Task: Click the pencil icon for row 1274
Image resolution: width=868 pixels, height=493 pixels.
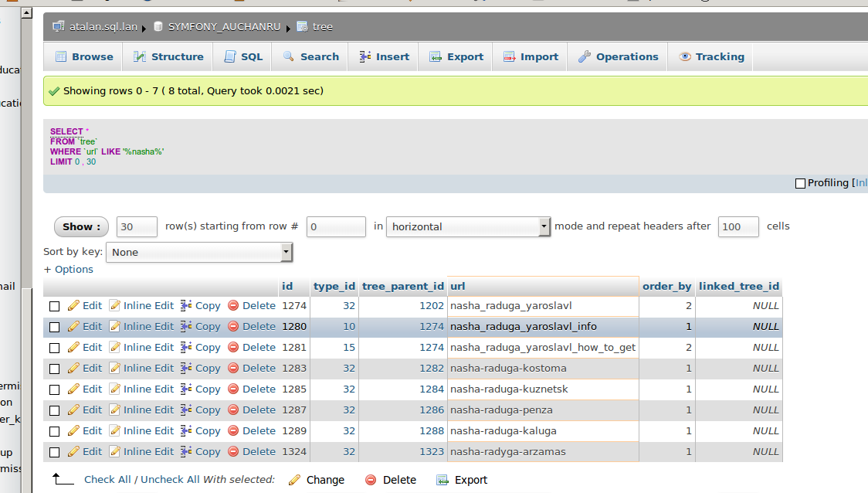Action: pos(73,306)
